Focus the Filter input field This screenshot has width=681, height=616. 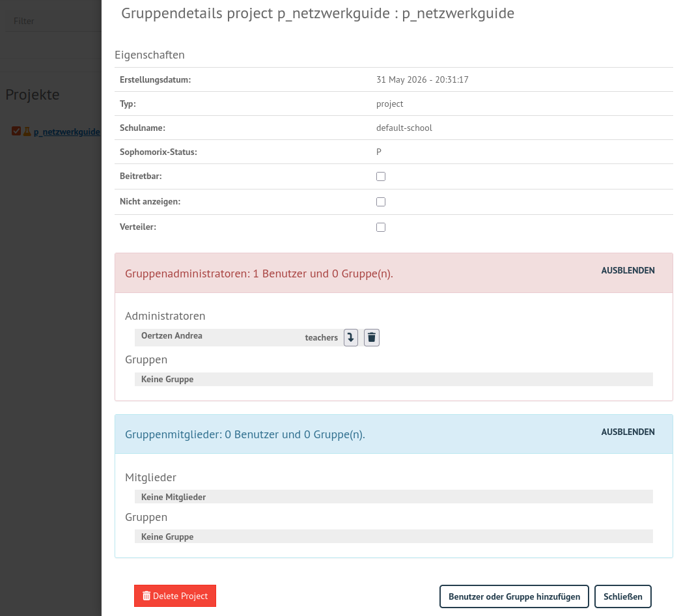[x=53, y=21]
